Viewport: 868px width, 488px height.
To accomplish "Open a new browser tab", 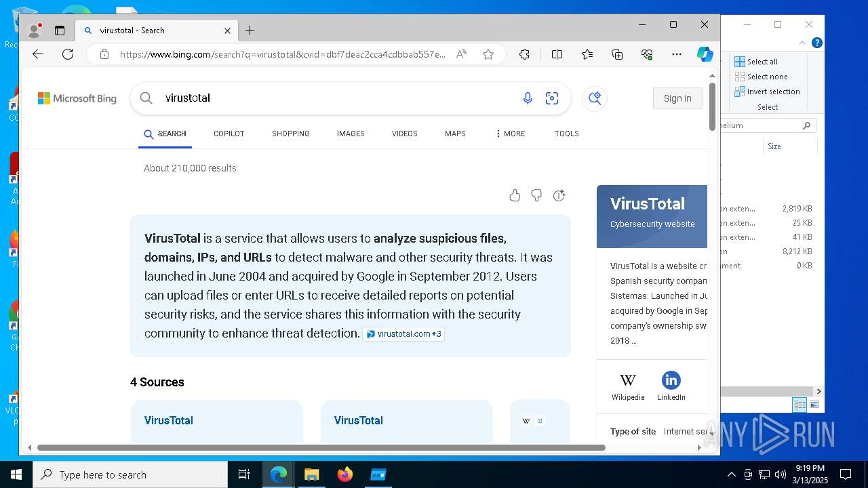I will (250, 30).
